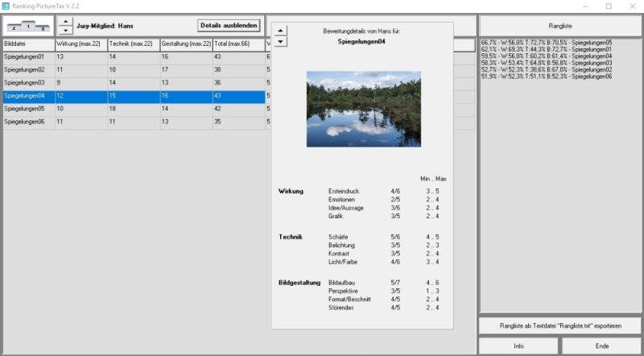
Task: Select the Spiegelungen01 row
Action: point(27,57)
